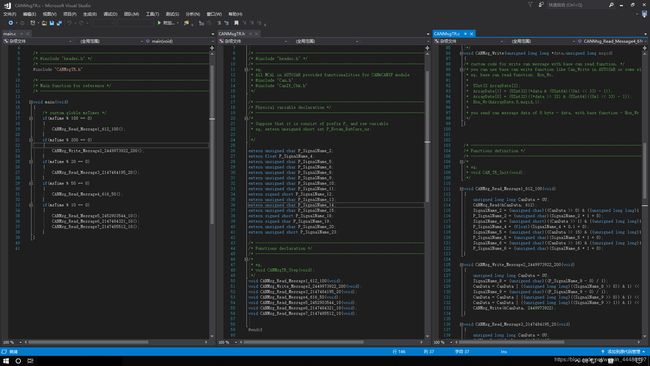Open the 编辑(E) menu
This screenshot has width=650, height=366.
click(29, 14)
